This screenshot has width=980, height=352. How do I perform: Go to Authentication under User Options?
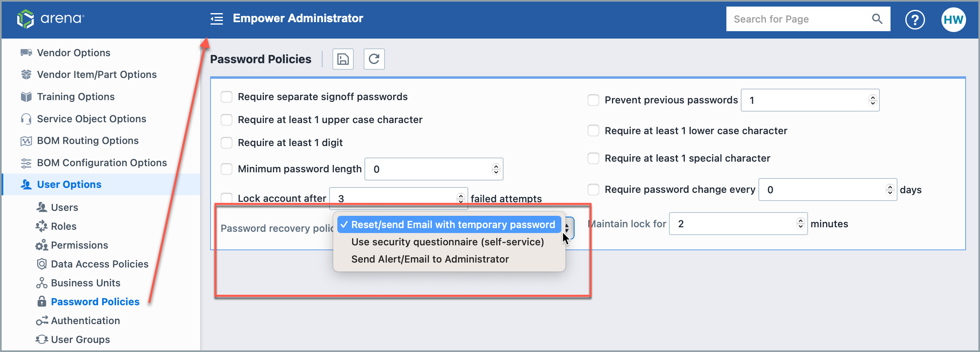pos(85,321)
